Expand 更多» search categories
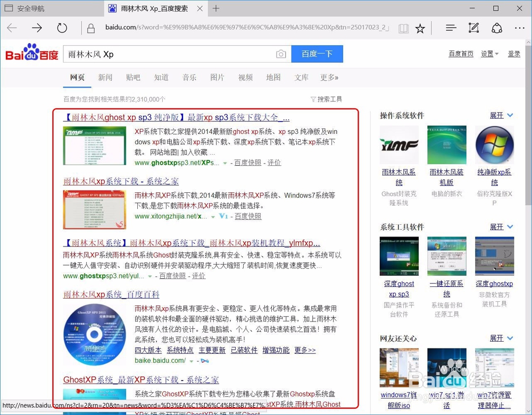The height and width of the screenshot is (415, 532). (329, 78)
